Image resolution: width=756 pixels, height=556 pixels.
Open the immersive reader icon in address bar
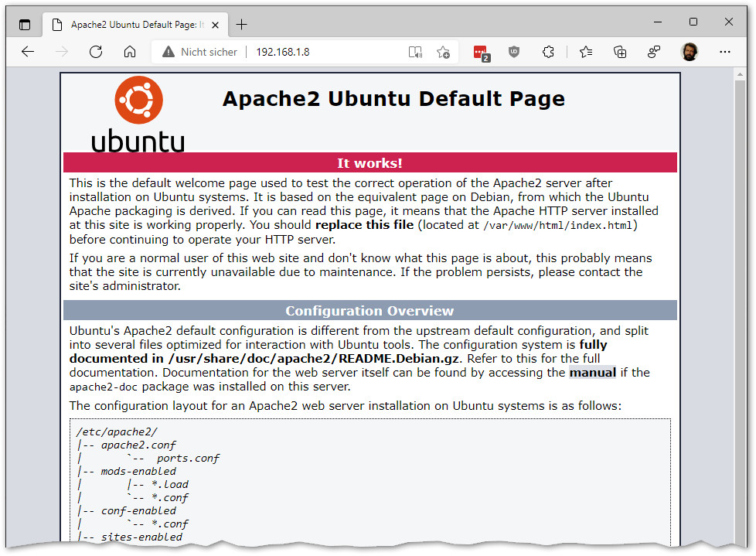[x=415, y=52]
